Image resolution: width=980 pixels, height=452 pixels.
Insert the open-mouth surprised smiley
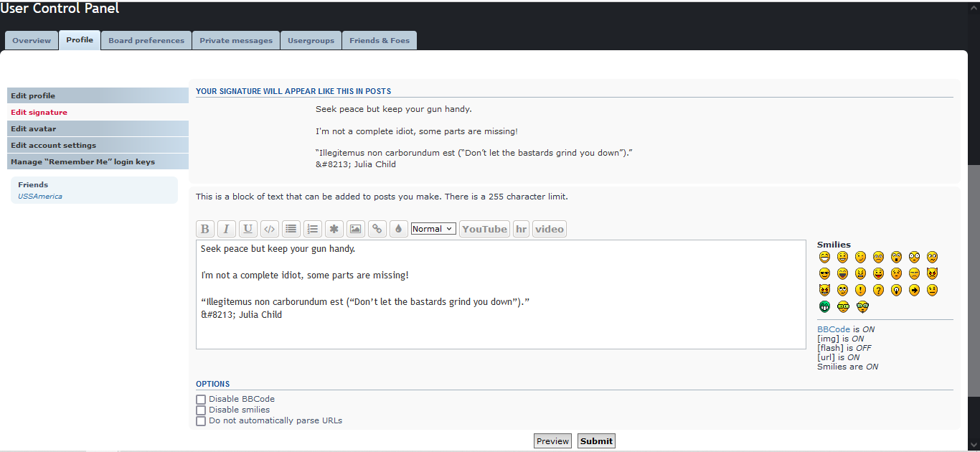coord(896,257)
